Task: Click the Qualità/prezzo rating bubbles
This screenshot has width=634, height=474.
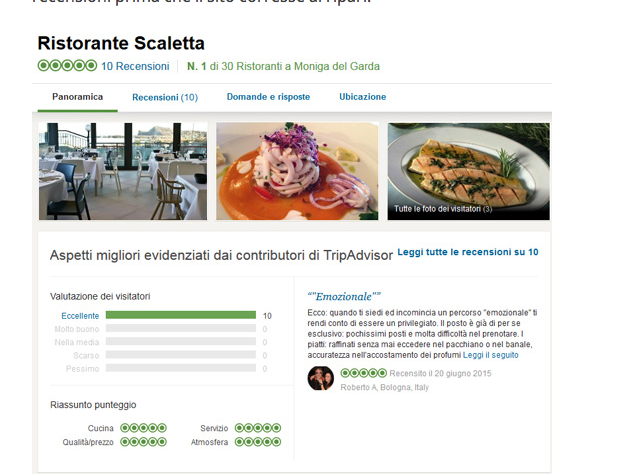Action: (144, 442)
